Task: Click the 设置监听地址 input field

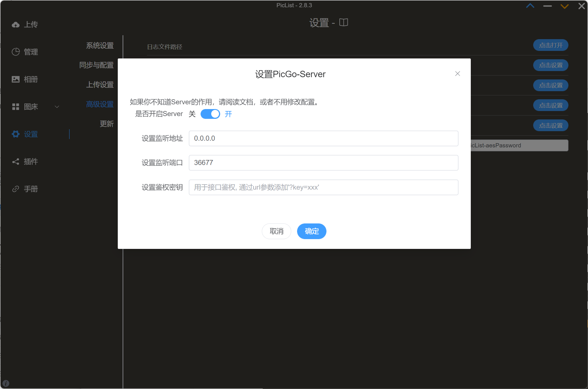Action: (x=323, y=138)
